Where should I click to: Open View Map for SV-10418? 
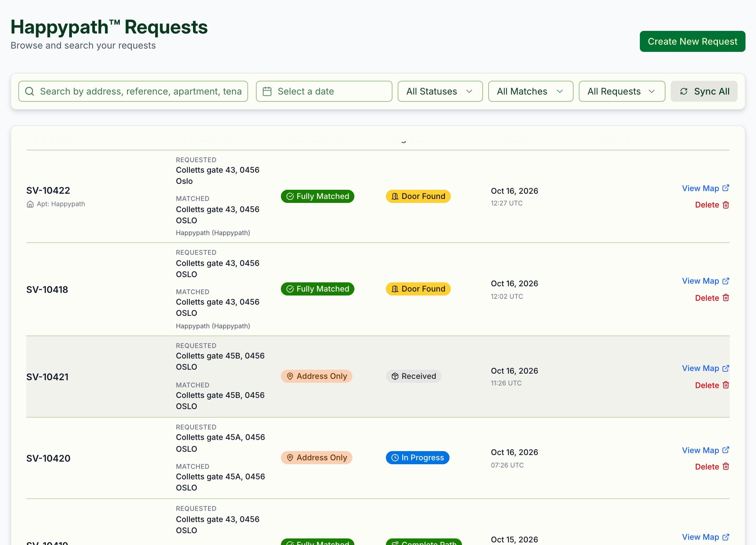[705, 281]
